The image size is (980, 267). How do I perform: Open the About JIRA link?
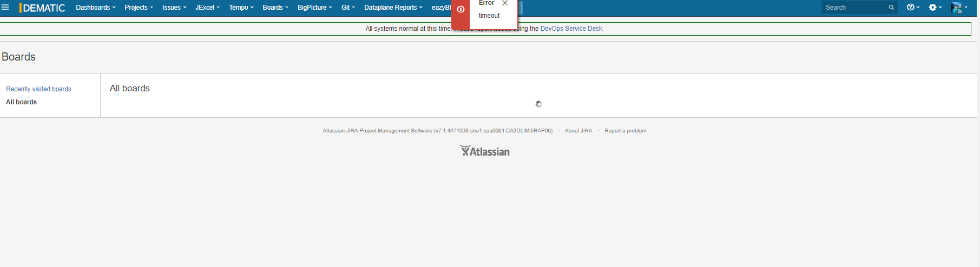tap(578, 131)
